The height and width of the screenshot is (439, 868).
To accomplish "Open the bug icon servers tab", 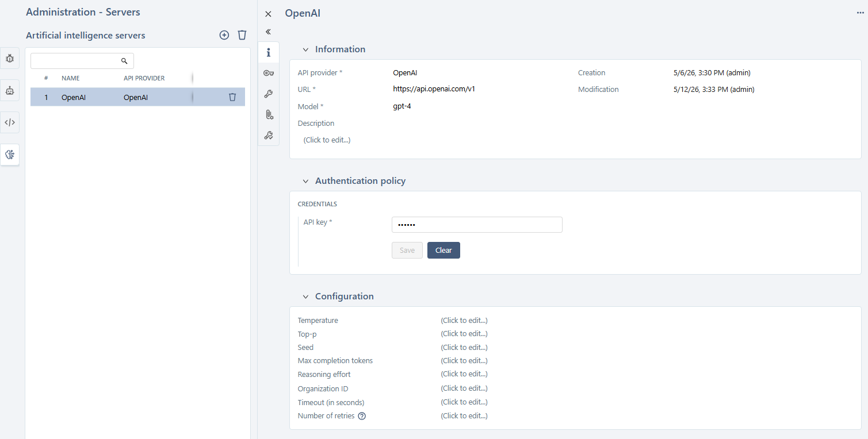I will (10, 58).
